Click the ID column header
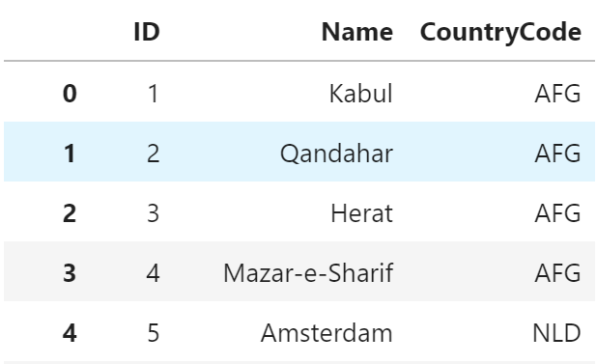Viewport: 597px width, 364px height. click(x=147, y=32)
